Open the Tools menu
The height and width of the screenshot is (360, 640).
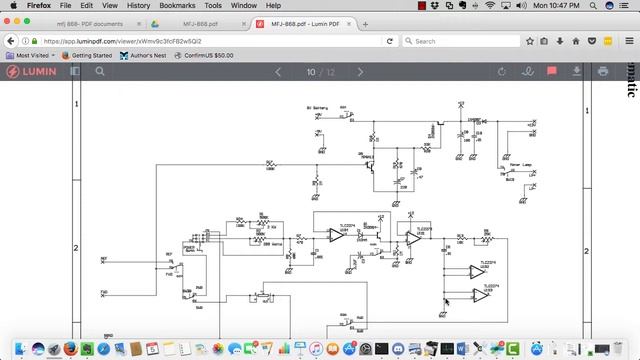213,5
